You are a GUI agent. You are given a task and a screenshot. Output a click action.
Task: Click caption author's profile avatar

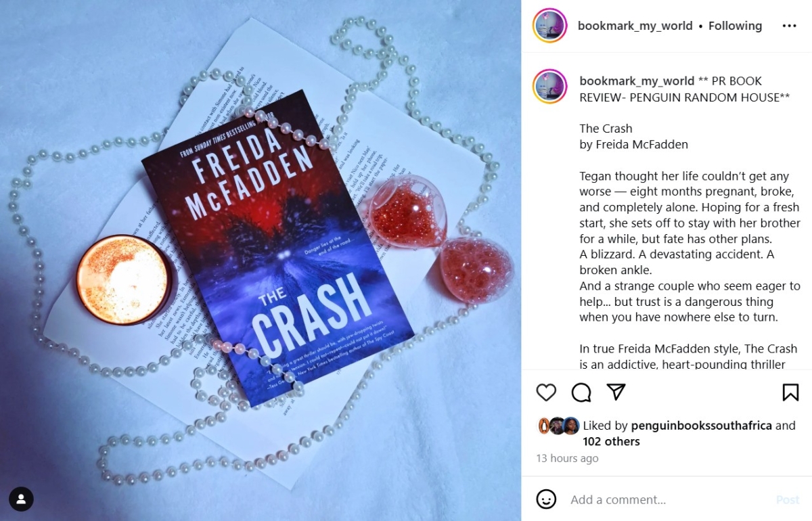point(550,86)
